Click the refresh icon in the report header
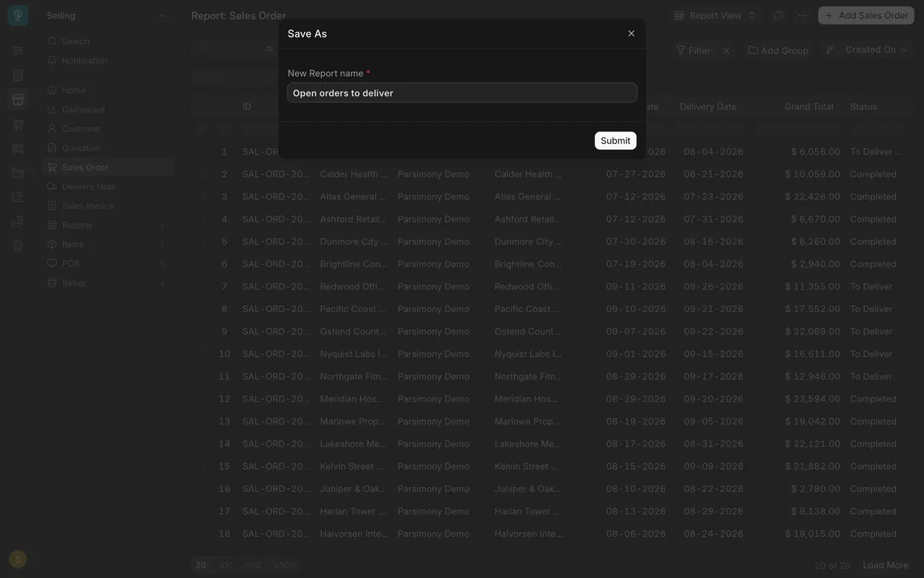This screenshot has width=924, height=578. point(778,15)
